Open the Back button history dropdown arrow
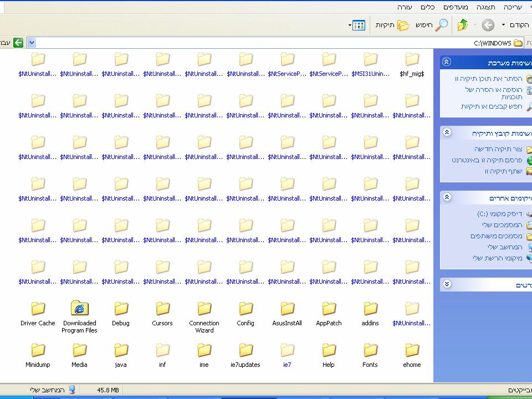The width and height of the screenshot is (532, 399). (503, 25)
